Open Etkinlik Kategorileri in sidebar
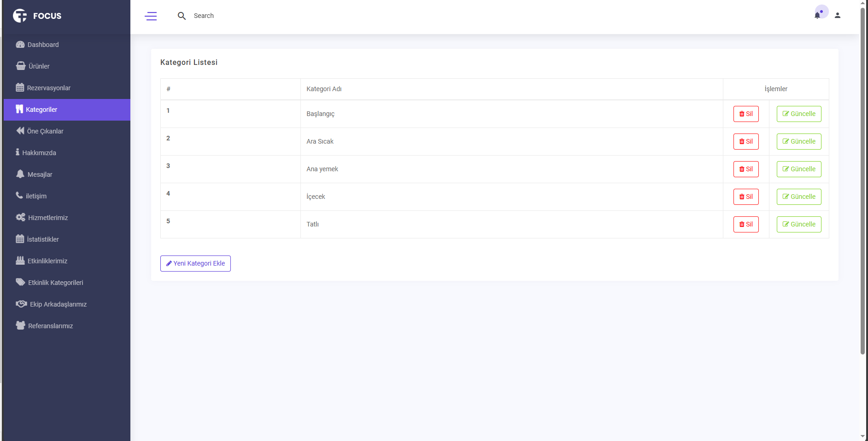Screen dimensions: 868x441 55,283
